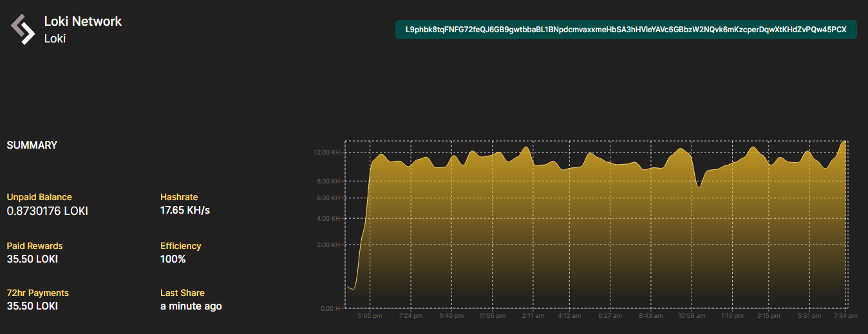
Task: Select the 'a minute ago' value
Action: (x=191, y=306)
